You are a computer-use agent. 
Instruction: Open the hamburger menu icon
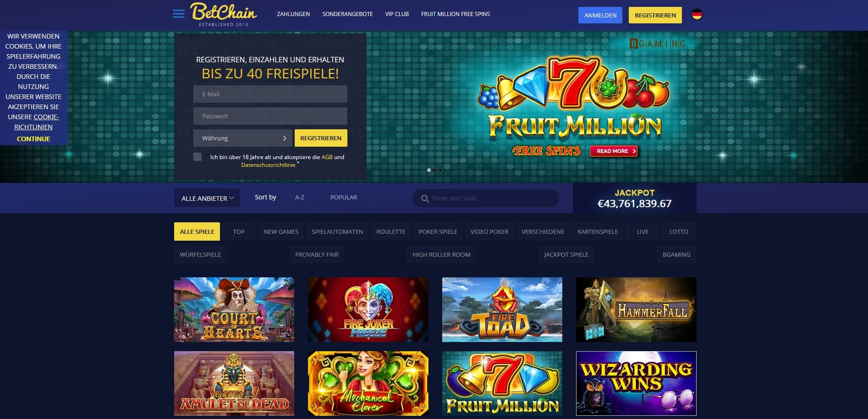[x=179, y=14]
